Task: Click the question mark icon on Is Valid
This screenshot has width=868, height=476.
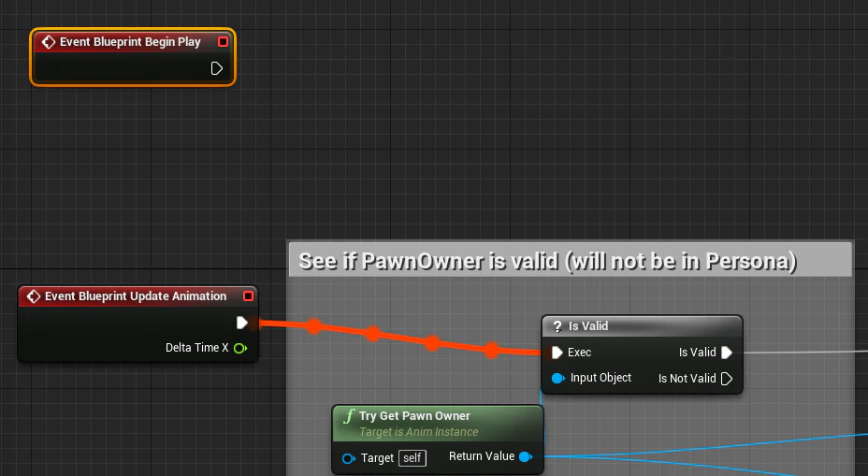Action: coord(557,326)
